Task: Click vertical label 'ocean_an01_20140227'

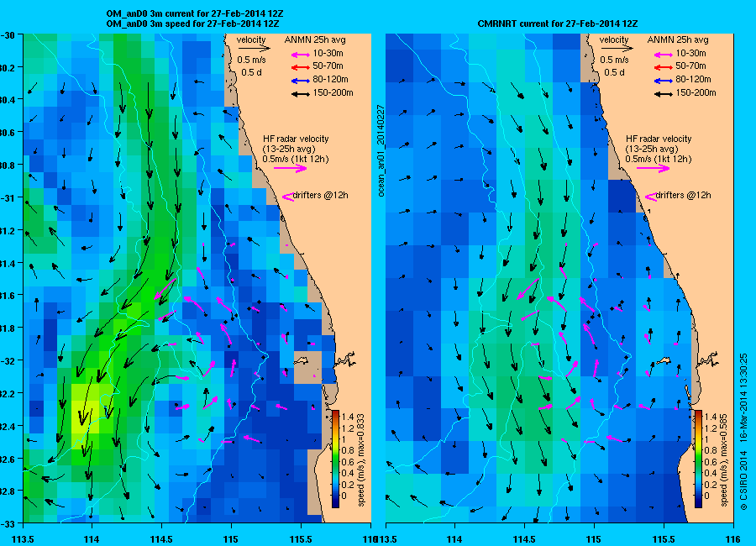Action: point(381,150)
